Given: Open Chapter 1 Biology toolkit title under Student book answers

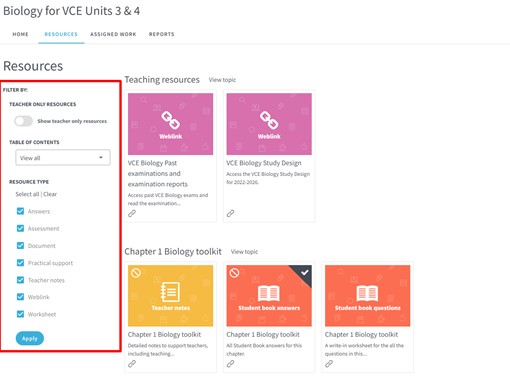Looking at the screenshot, I should coord(263,334).
